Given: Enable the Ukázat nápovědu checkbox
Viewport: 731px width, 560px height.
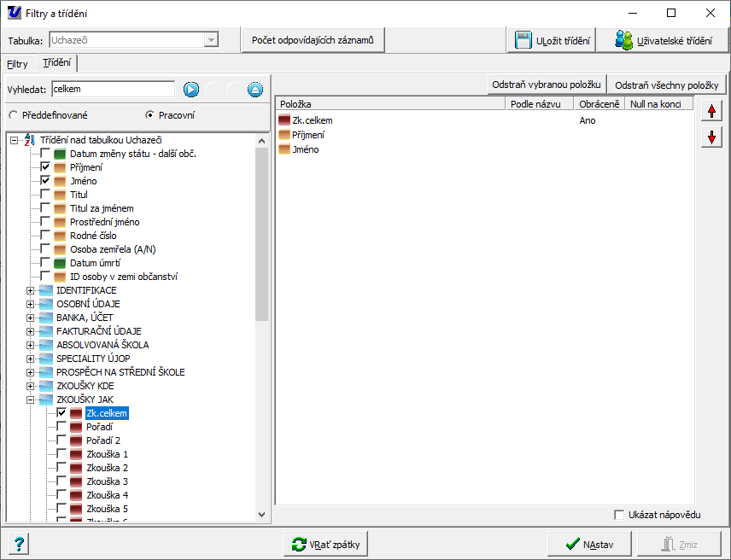Looking at the screenshot, I should click(x=619, y=515).
